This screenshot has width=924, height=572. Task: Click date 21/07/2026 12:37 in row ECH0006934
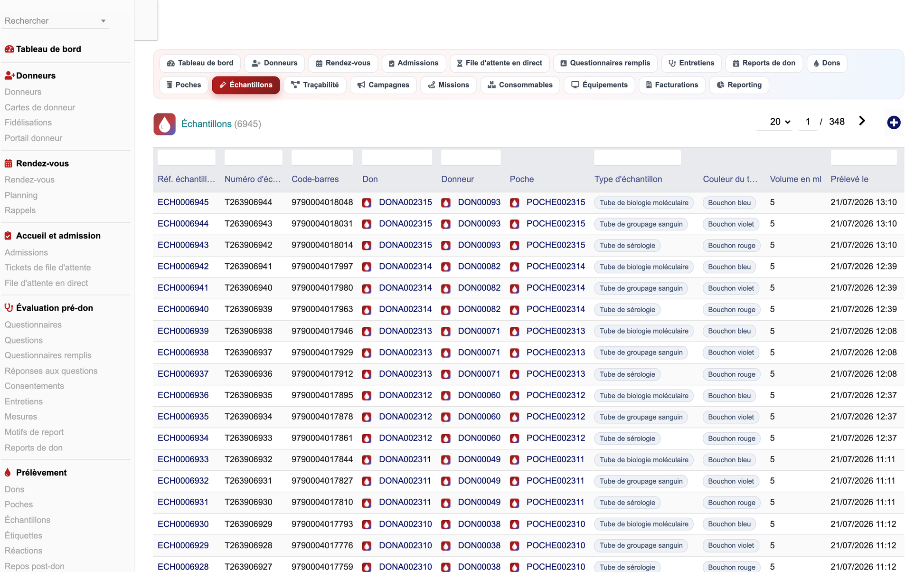[x=864, y=438]
